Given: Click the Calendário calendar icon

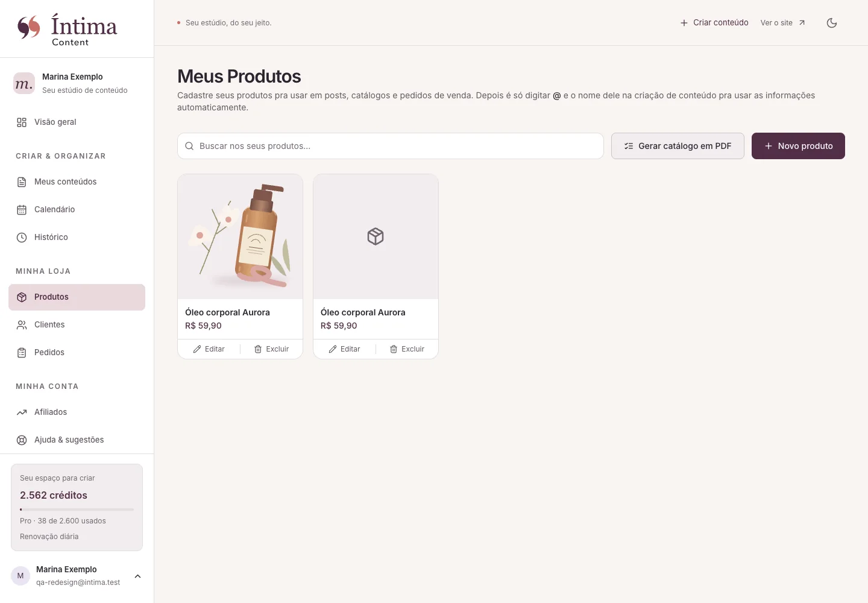Looking at the screenshot, I should point(22,210).
